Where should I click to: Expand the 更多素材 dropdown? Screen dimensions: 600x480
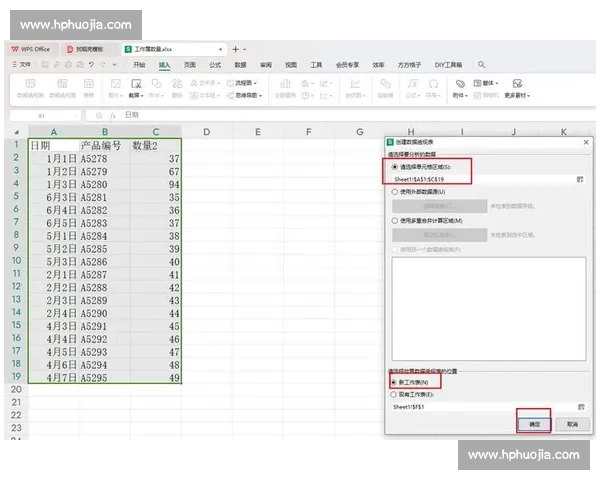(516, 96)
